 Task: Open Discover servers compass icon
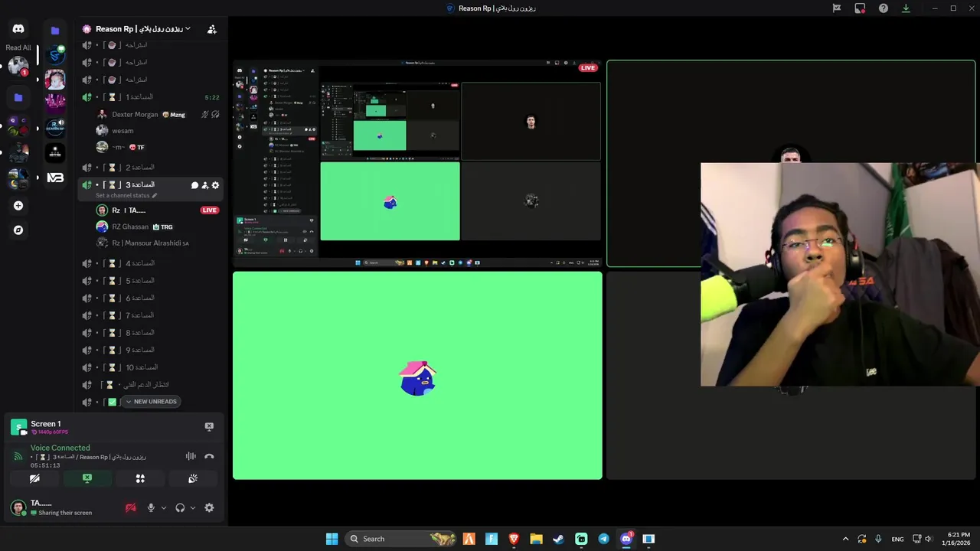pyautogui.click(x=18, y=230)
